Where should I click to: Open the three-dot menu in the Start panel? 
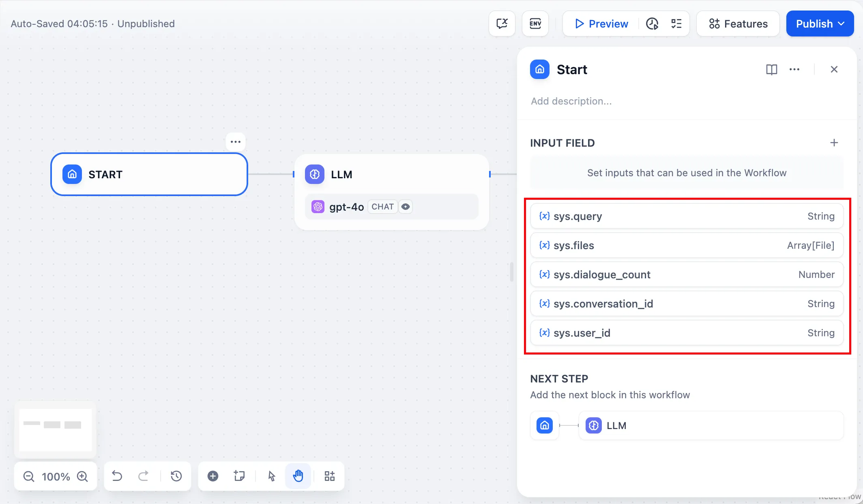[x=794, y=69]
